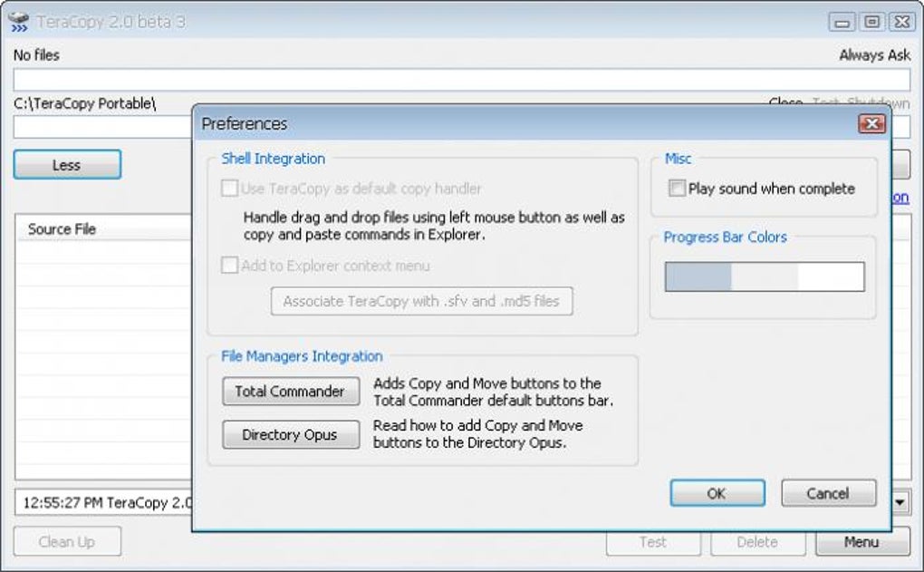Click the top file progress field

coord(462,80)
